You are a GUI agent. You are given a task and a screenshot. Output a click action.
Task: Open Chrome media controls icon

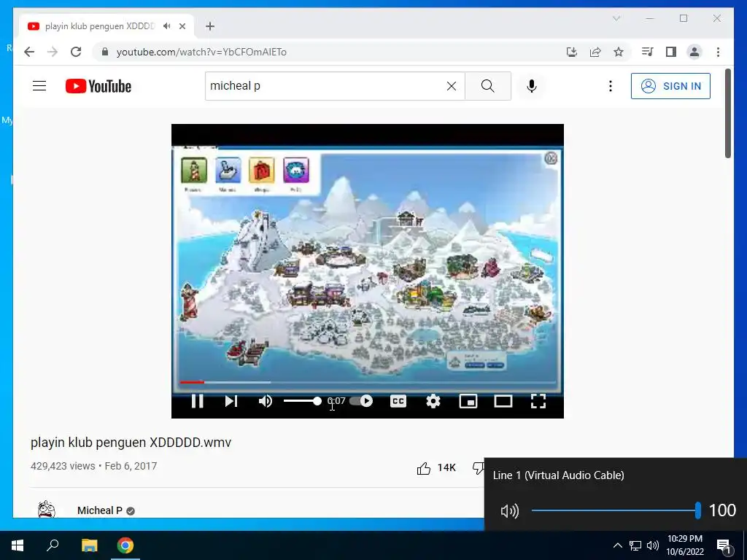coord(647,52)
